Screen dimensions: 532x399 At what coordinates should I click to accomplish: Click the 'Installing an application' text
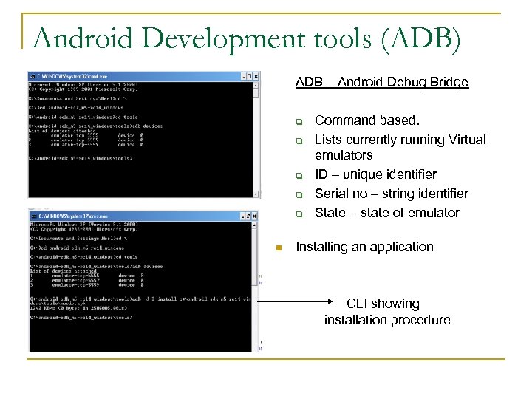[365, 247]
